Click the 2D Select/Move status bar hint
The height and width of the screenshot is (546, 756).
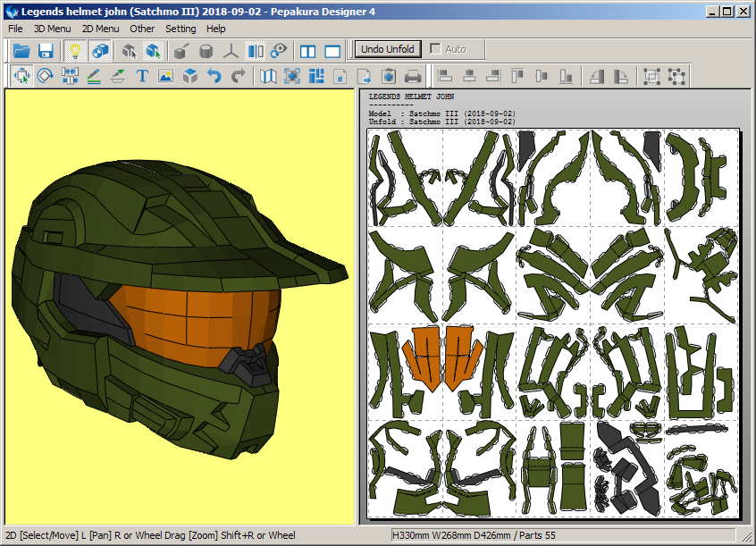150,535
